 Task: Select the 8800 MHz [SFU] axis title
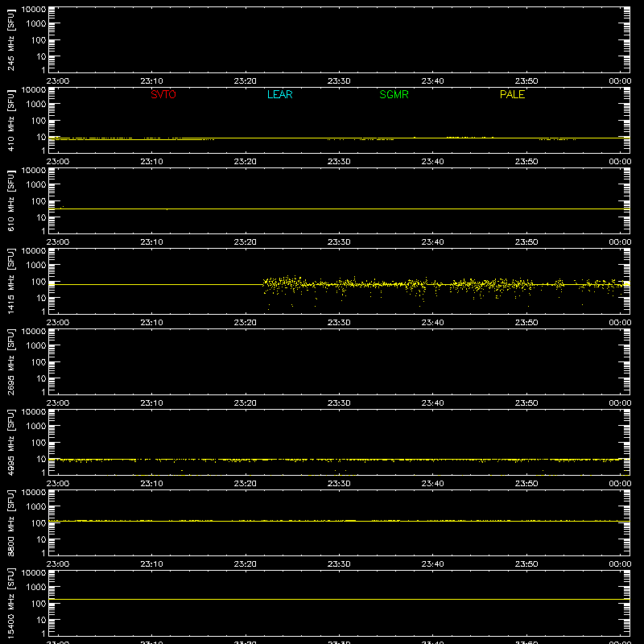pos(11,522)
